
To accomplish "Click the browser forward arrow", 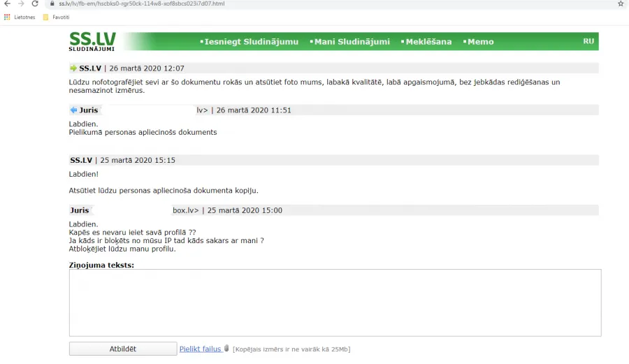I will coord(21,3).
